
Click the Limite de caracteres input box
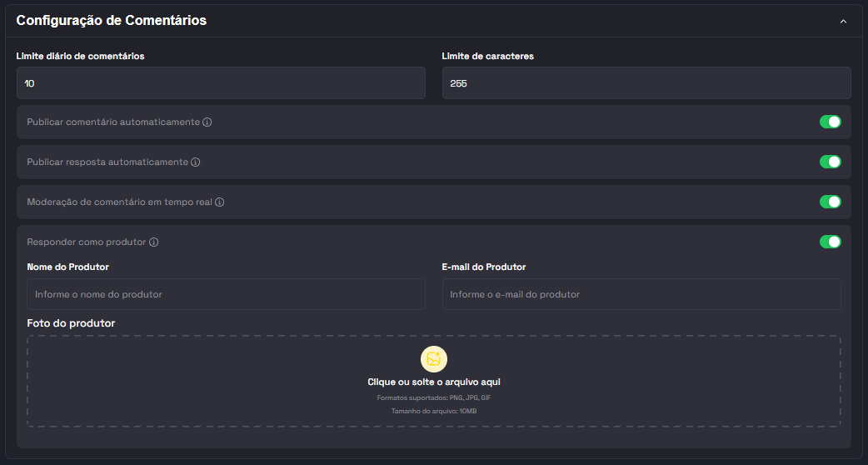click(646, 83)
